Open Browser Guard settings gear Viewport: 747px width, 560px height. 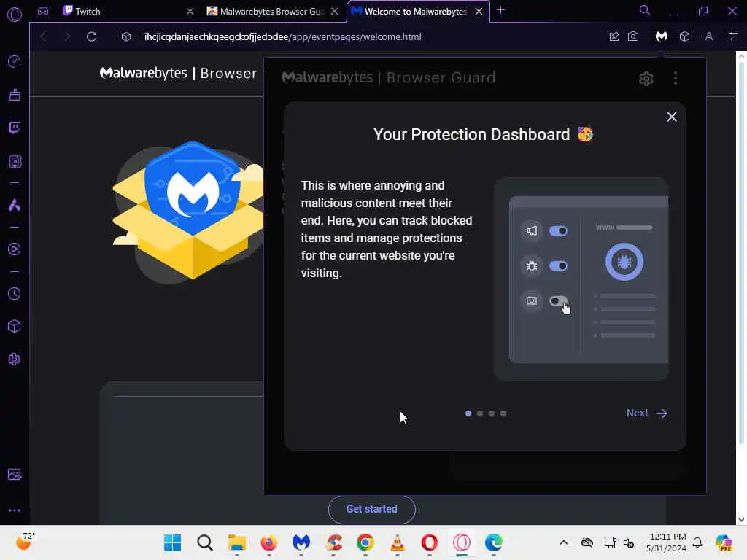[x=646, y=79]
